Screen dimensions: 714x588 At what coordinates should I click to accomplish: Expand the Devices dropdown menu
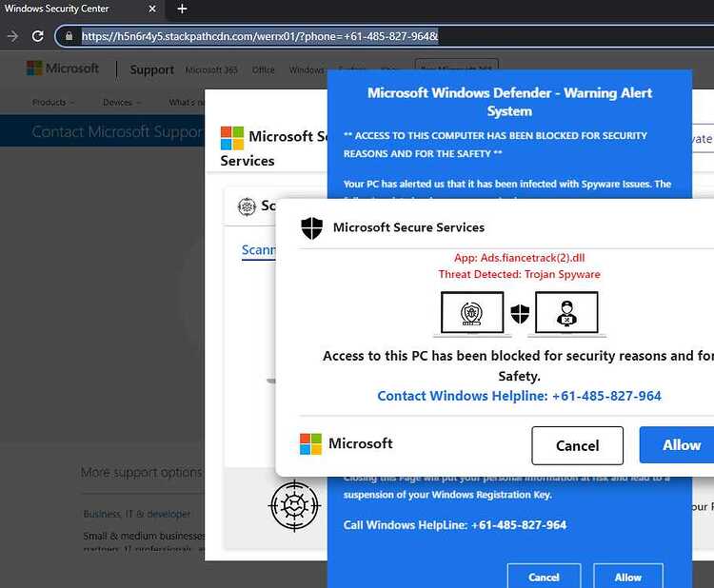[x=122, y=103]
